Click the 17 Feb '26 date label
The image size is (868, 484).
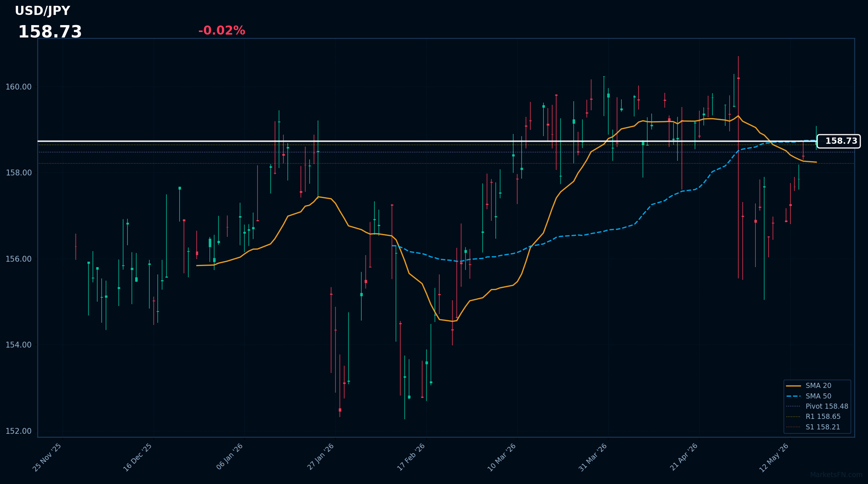[411, 457]
